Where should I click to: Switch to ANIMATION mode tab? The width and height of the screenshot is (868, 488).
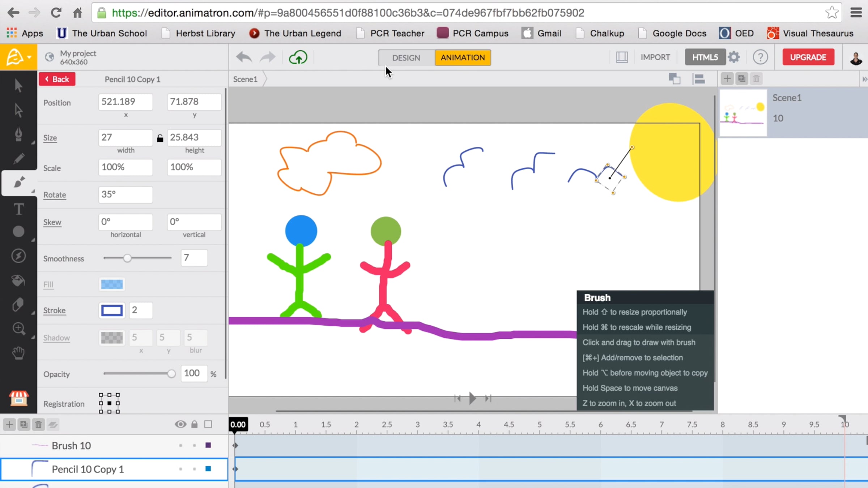click(463, 57)
